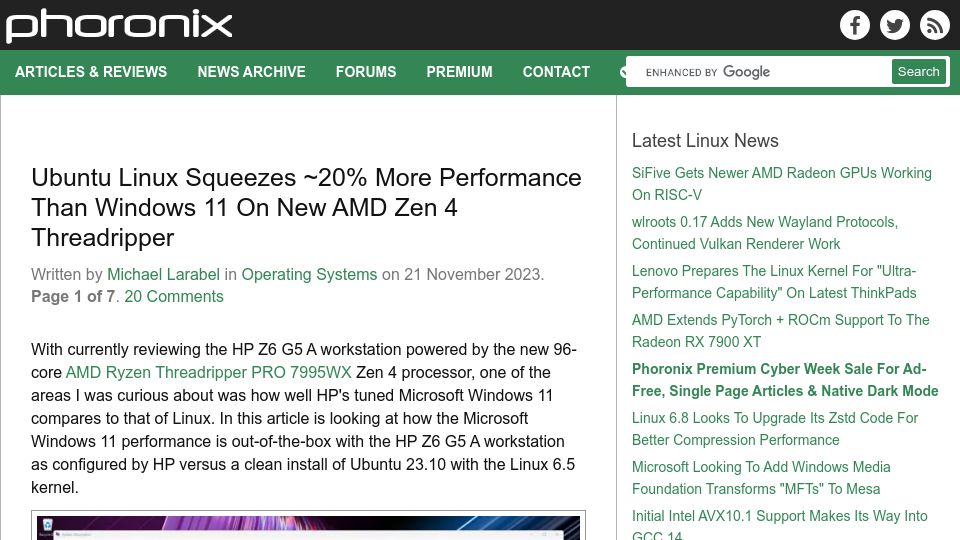Click the Latest Linux News heading
Image resolution: width=960 pixels, height=540 pixels.
pos(705,140)
